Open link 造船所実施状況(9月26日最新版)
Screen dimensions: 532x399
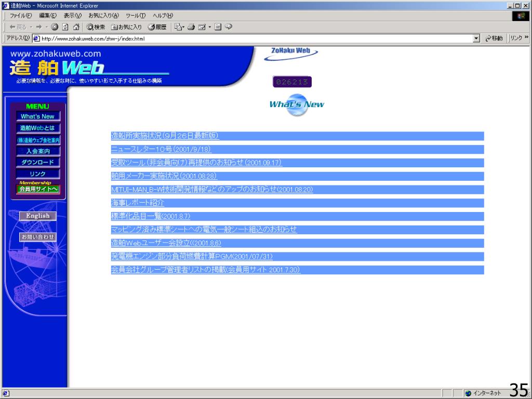tap(165, 136)
